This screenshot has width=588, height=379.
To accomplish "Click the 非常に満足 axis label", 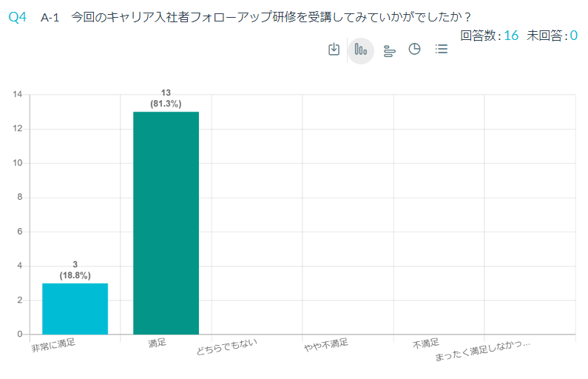I will pos(53,345).
